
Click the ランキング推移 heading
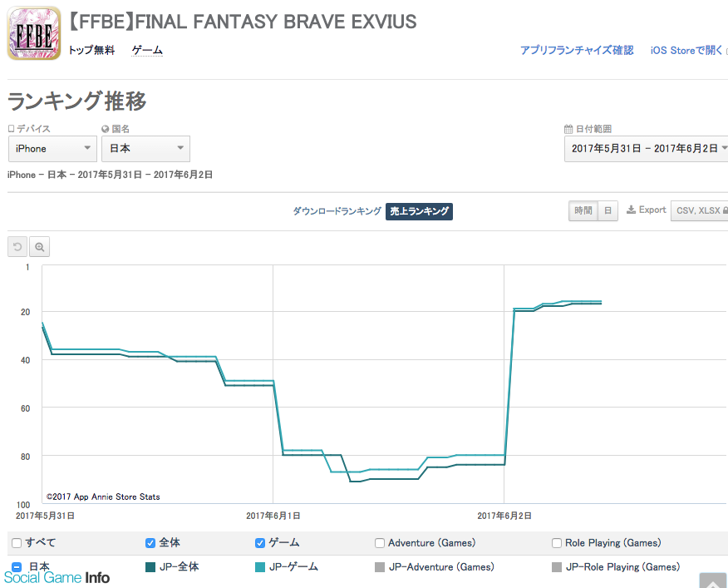point(77,101)
